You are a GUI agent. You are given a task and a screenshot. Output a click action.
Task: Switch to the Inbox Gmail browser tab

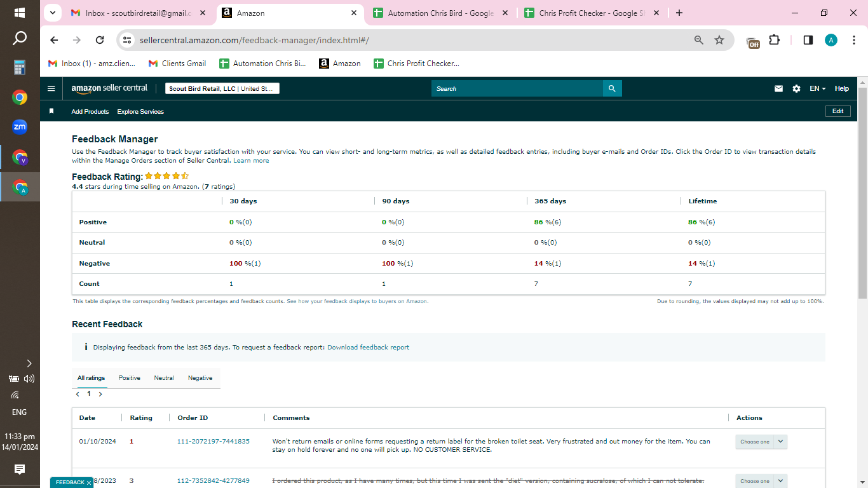coord(140,13)
